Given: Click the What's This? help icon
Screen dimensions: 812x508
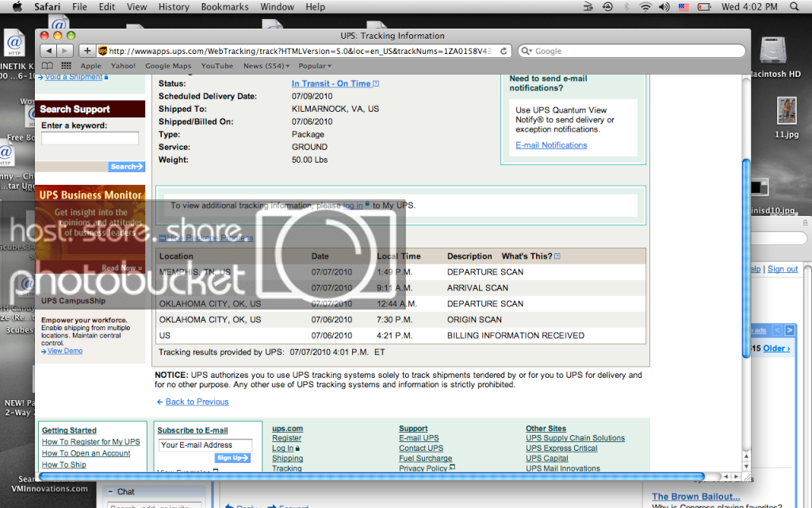Looking at the screenshot, I should [x=557, y=256].
